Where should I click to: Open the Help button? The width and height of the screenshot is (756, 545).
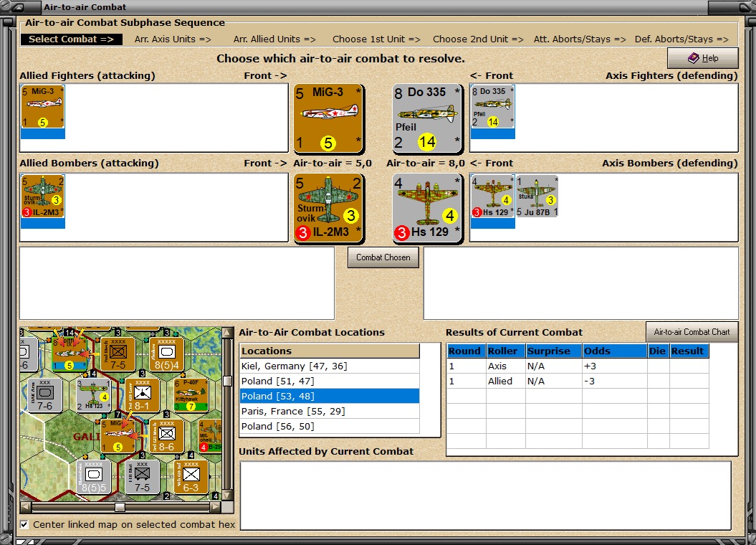point(702,58)
